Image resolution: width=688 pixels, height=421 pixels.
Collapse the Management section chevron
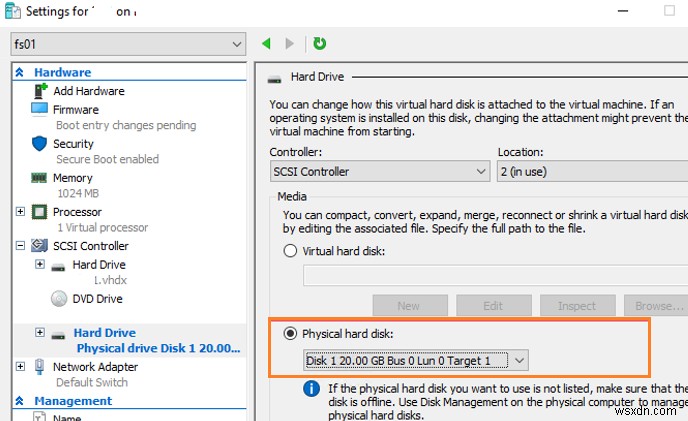tap(20, 400)
